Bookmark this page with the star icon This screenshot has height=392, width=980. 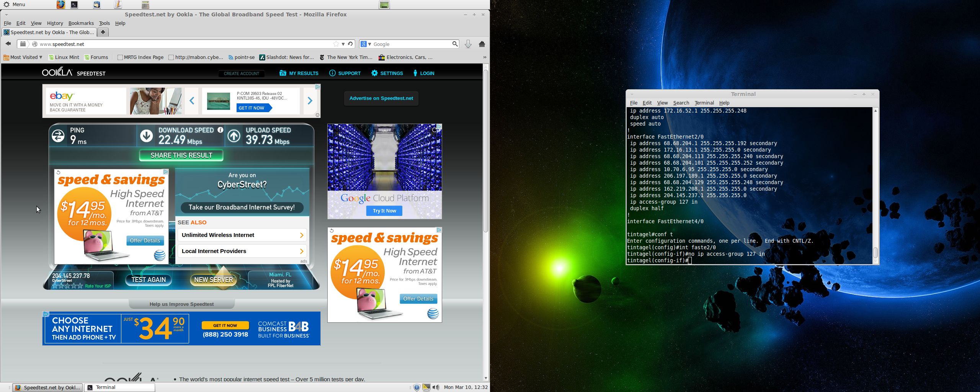[336, 44]
